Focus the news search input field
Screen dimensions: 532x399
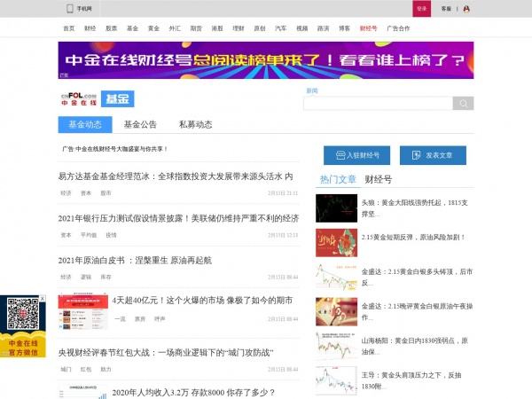(x=378, y=103)
